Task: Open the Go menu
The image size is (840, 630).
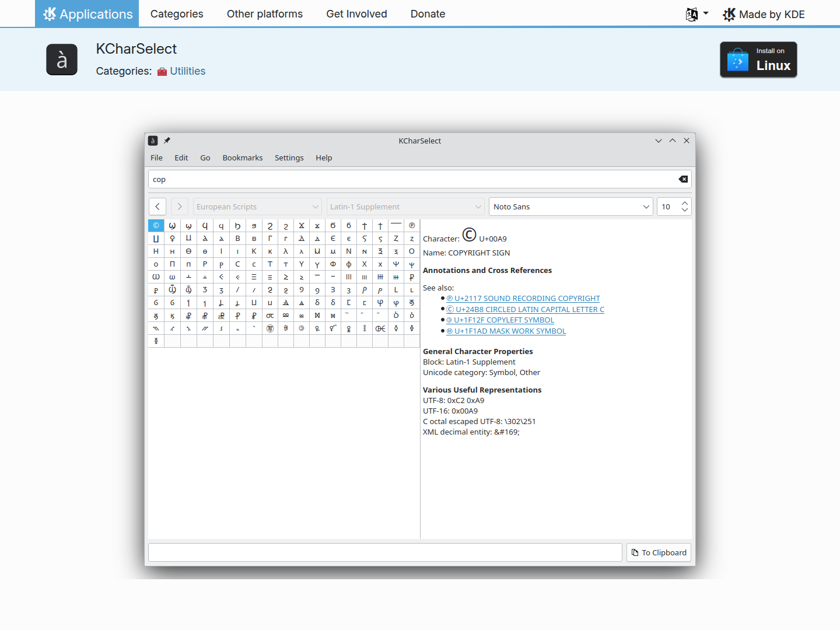Action: click(x=205, y=157)
